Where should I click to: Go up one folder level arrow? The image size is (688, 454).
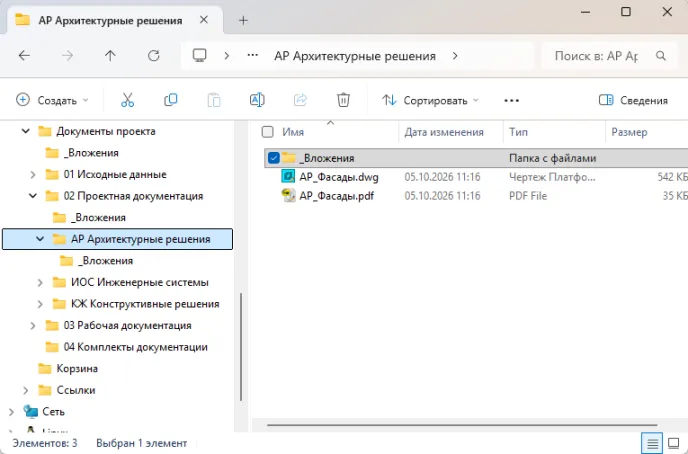click(x=110, y=56)
